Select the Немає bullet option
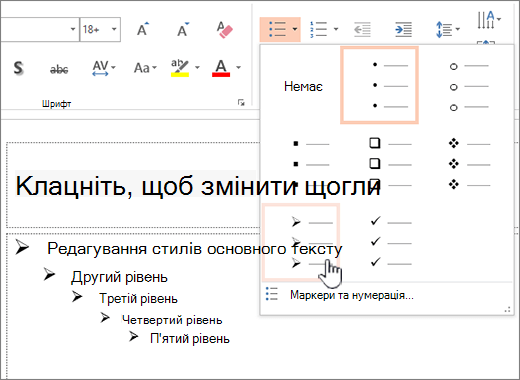 click(x=303, y=87)
